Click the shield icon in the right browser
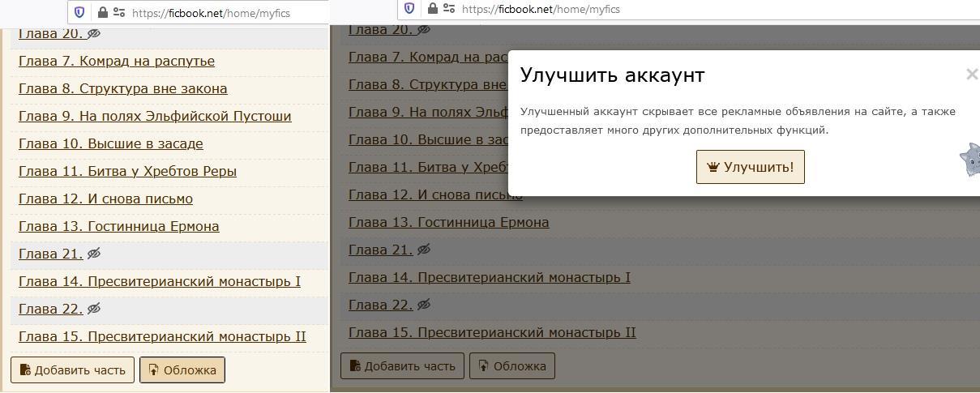The height and width of the screenshot is (393, 980). [x=409, y=9]
